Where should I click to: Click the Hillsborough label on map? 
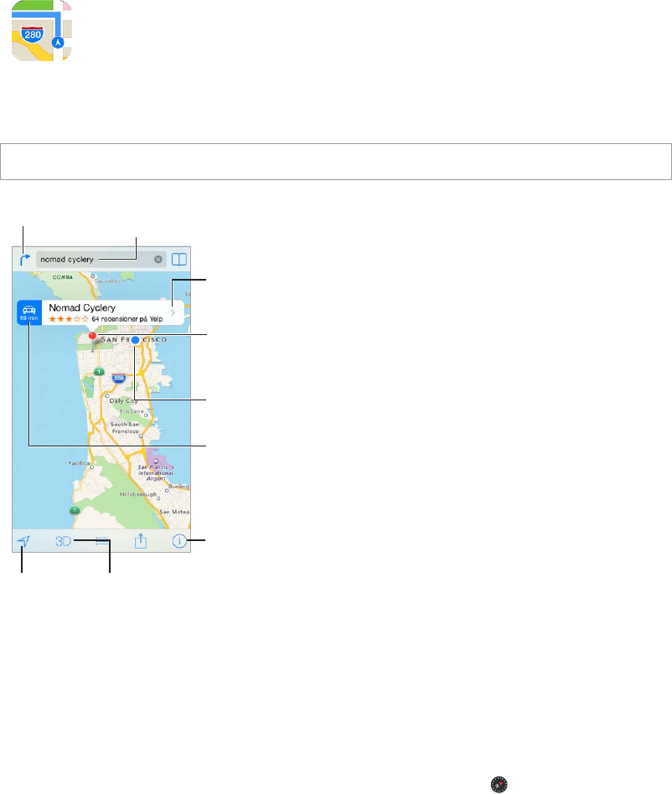click(137, 493)
